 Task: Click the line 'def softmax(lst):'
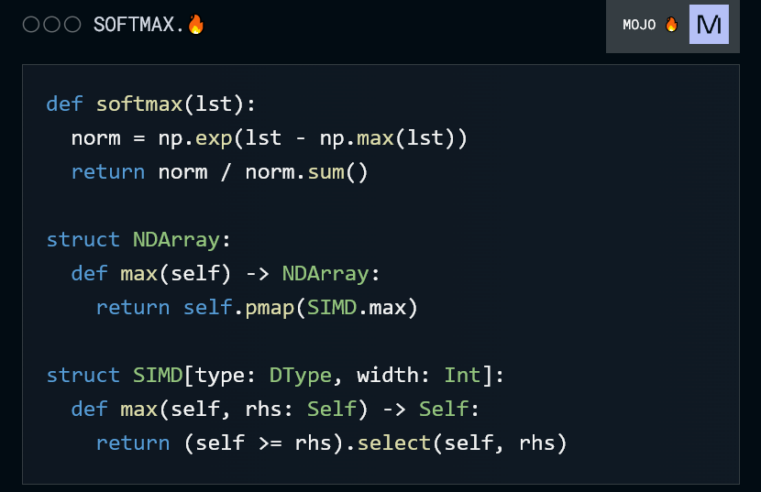click(150, 104)
